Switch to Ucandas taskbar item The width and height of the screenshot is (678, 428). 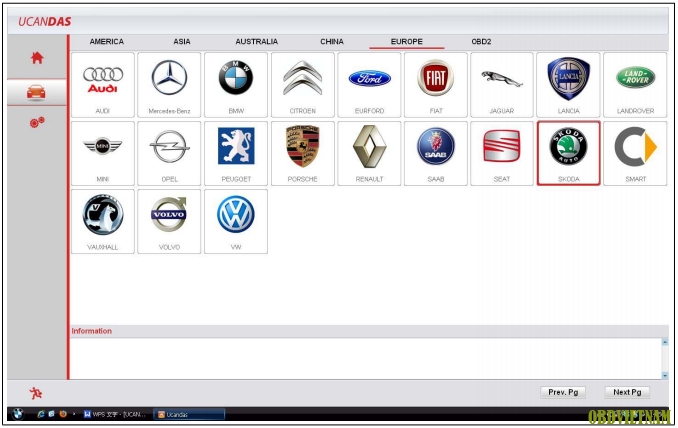click(189, 414)
